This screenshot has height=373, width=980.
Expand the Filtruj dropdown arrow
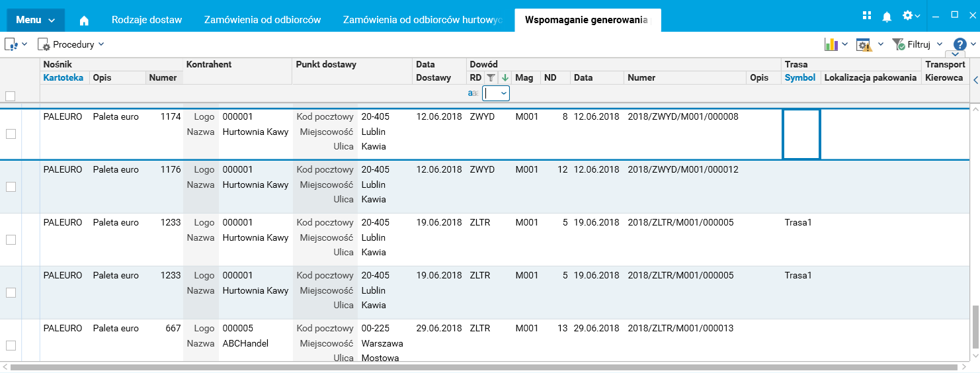click(940, 44)
